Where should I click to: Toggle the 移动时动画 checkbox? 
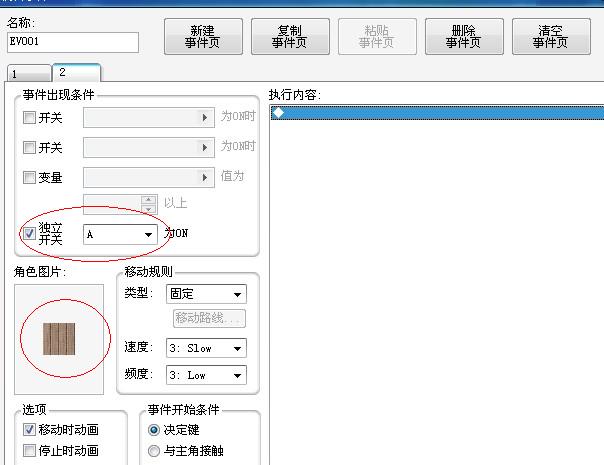pyautogui.click(x=29, y=430)
